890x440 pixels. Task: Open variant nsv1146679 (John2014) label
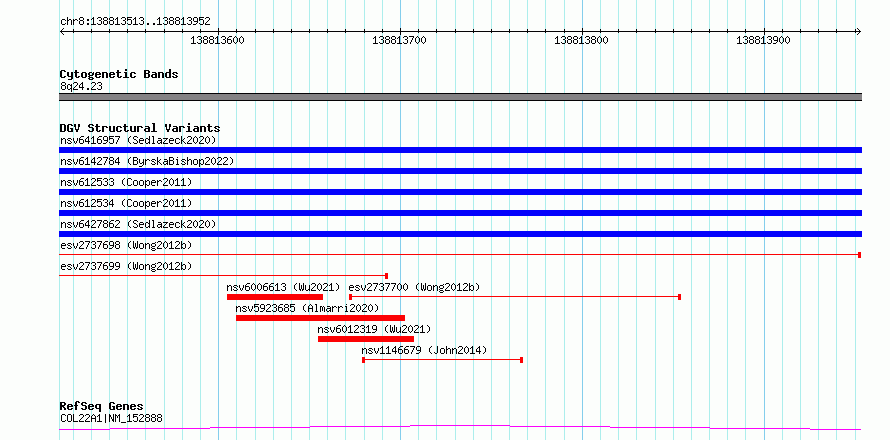(424, 350)
